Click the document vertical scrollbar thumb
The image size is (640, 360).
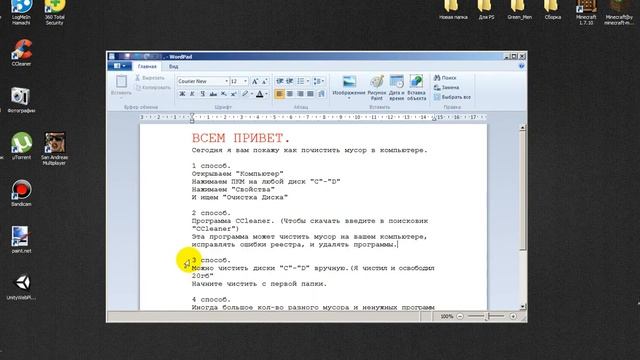(522, 191)
